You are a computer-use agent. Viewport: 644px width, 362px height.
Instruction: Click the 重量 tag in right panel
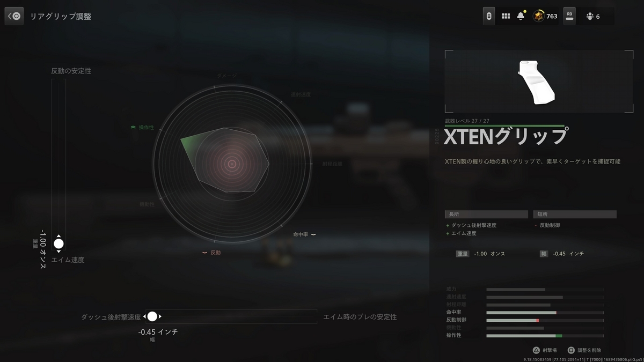click(x=463, y=254)
